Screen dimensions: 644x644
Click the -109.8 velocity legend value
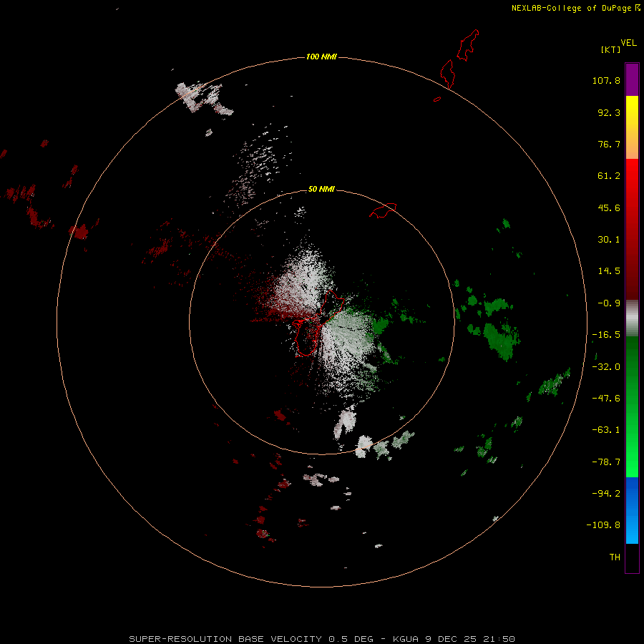pyautogui.click(x=603, y=525)
